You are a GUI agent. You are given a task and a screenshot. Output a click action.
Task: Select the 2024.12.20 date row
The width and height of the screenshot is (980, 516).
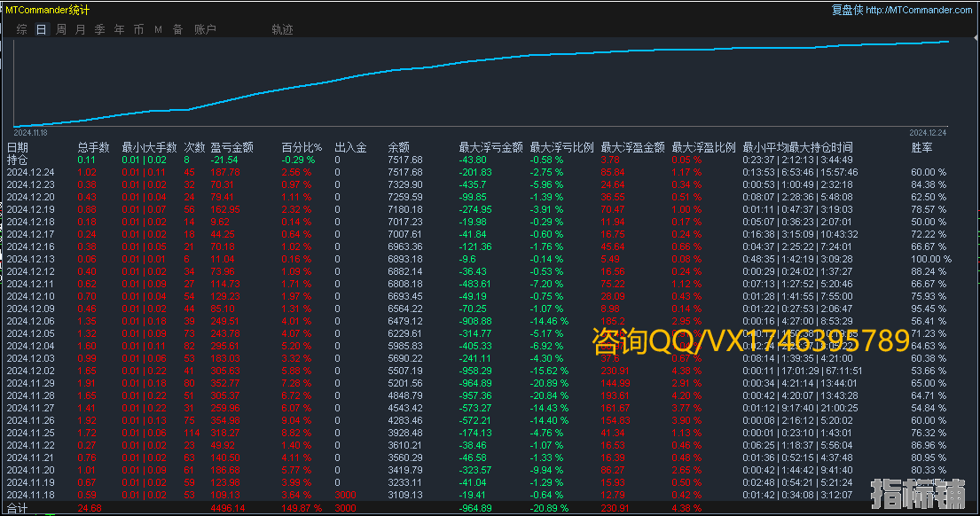(x=31, y=198)
